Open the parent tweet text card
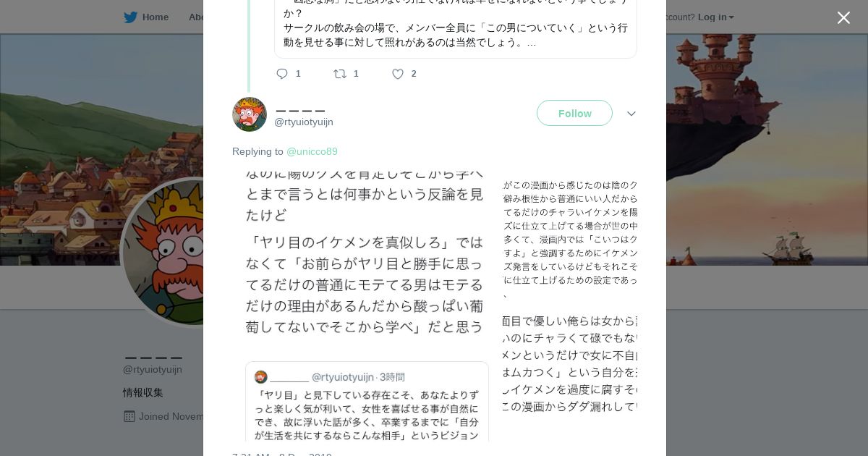Image resolution: width=868 pixels, height=456 pixels. 455,29
